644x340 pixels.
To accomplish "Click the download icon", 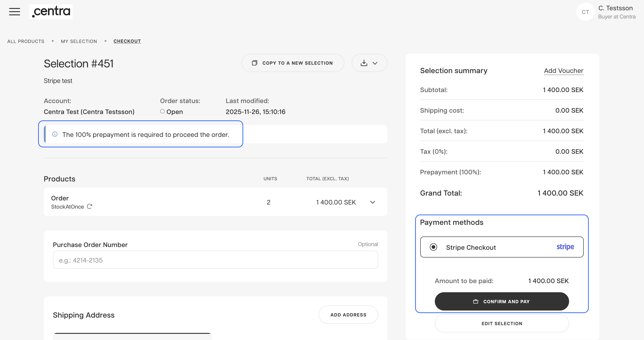I will click(364, 63).
